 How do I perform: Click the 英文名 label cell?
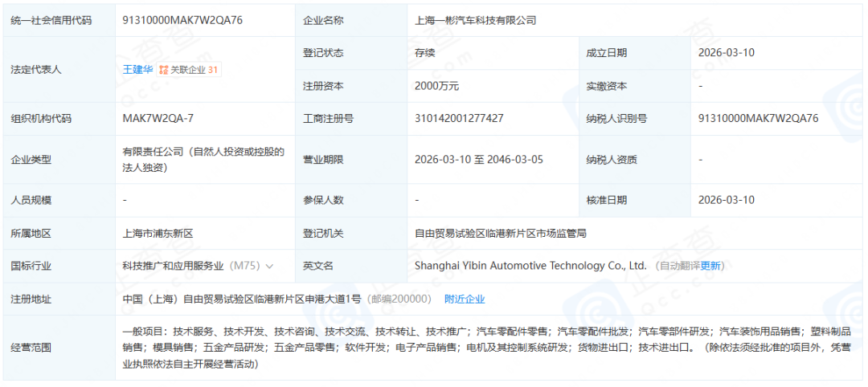click(x=351, y=266)
